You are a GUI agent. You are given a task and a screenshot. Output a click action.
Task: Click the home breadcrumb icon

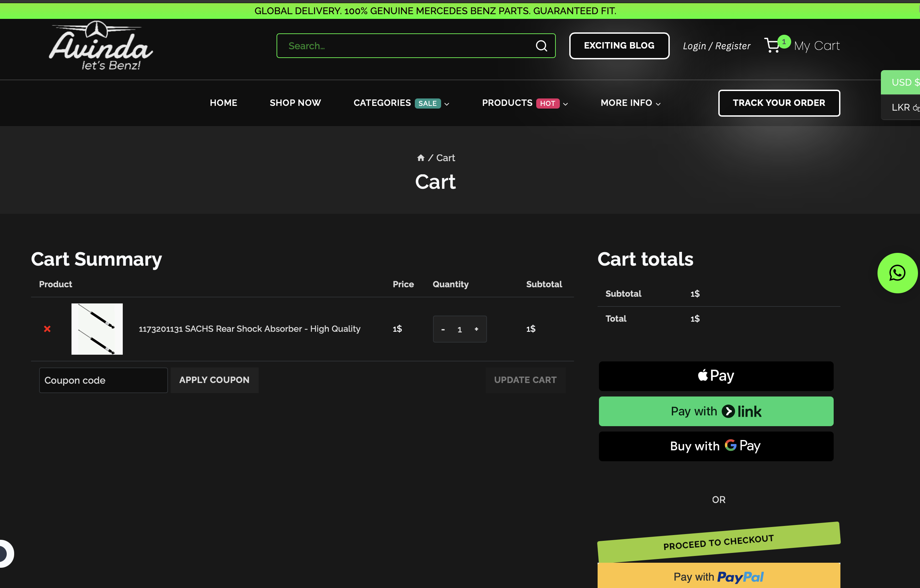tap(421, 158)
